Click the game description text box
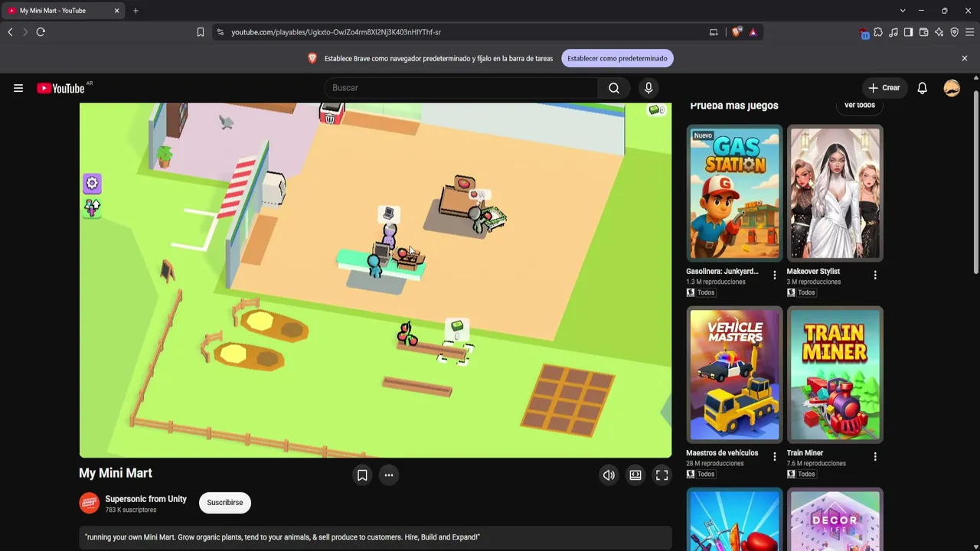This screenshot has width=980, height=551. (x=375, y=537)
